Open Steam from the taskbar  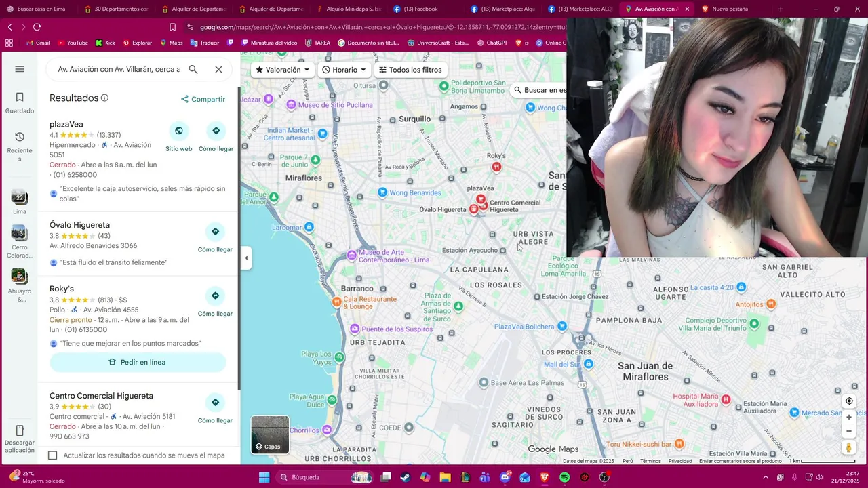(406, 477)
